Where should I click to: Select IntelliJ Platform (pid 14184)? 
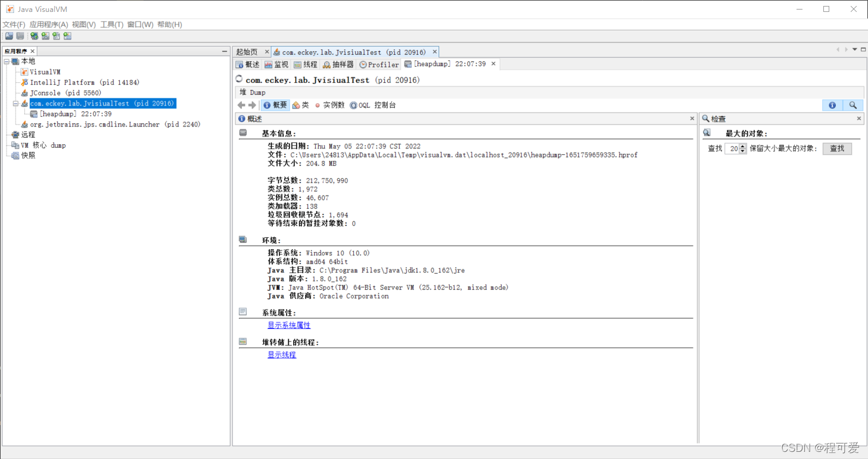(x=85, y=82)
